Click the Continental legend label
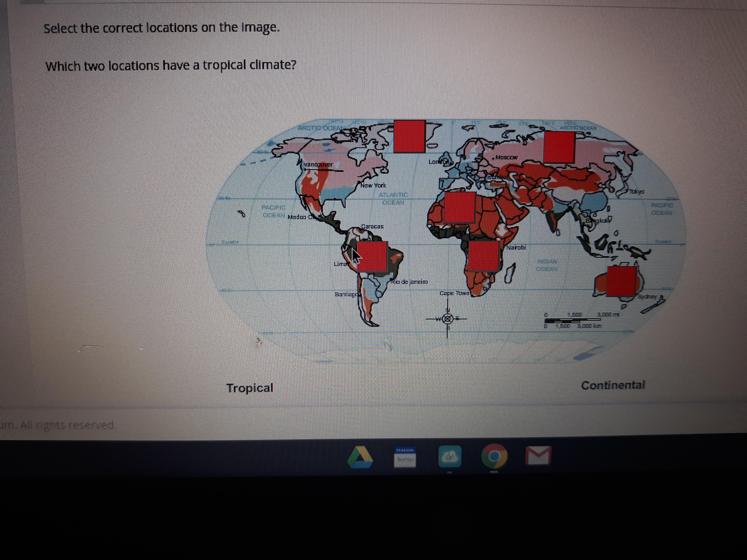 (613, 385)
